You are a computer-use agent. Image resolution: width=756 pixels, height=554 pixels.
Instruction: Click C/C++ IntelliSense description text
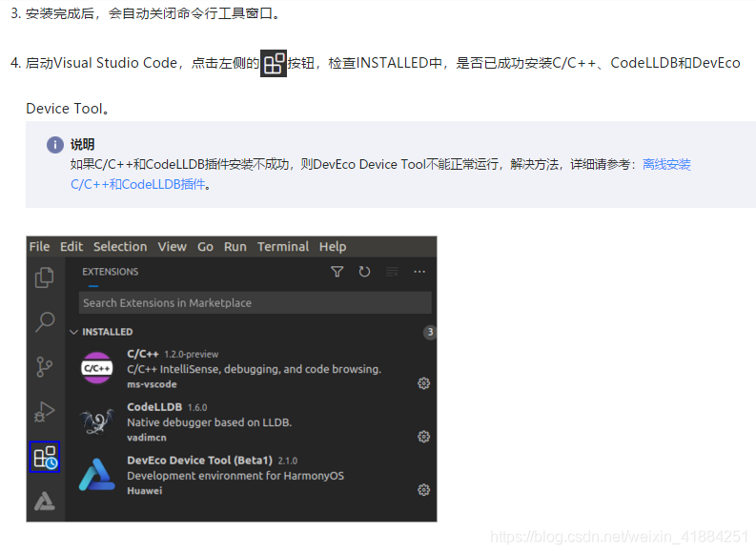[x=255, y=369]
